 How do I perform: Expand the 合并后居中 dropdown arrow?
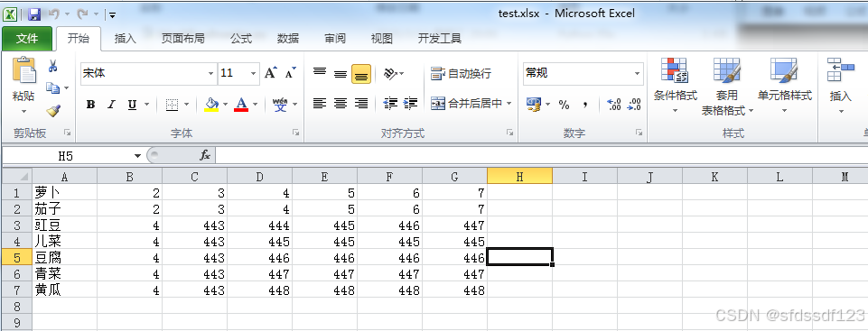pyautogui.click(x=509, y=104)
